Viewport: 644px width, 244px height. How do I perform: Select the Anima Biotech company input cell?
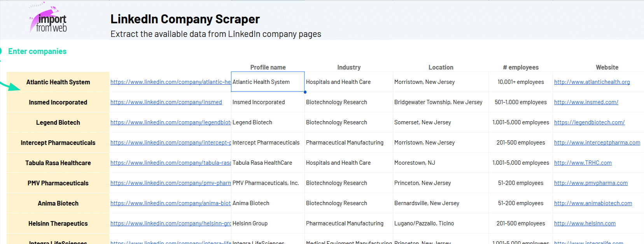tap(58, 203)
